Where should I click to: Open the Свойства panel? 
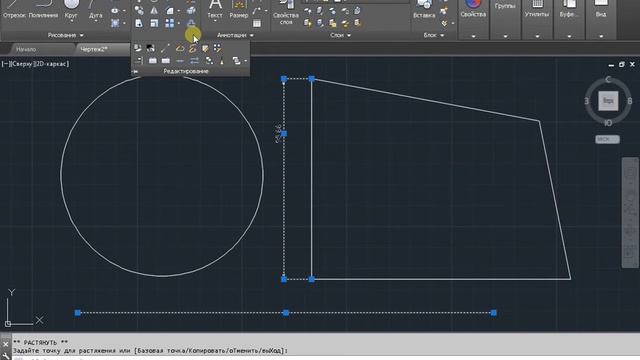pos(473,20)
